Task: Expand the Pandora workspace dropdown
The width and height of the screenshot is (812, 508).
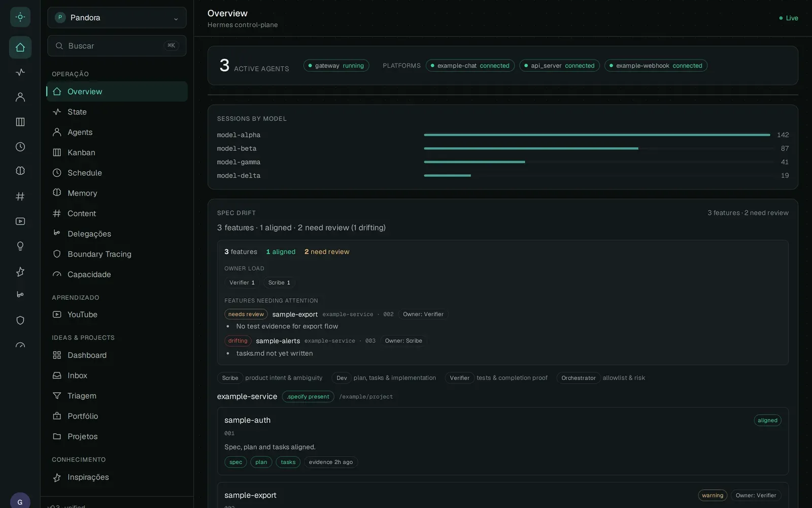Action: (x=117, y=18)
